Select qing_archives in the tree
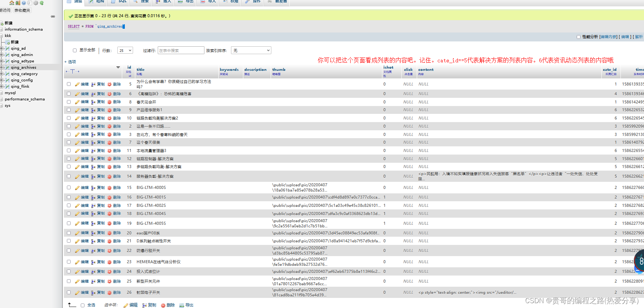Viewport: 644px width, 308px height. 24,67
